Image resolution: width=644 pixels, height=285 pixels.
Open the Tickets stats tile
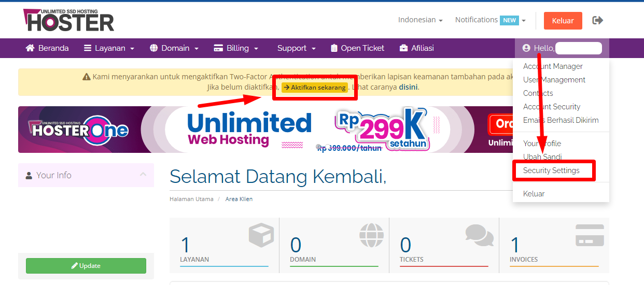click(444, 245)
